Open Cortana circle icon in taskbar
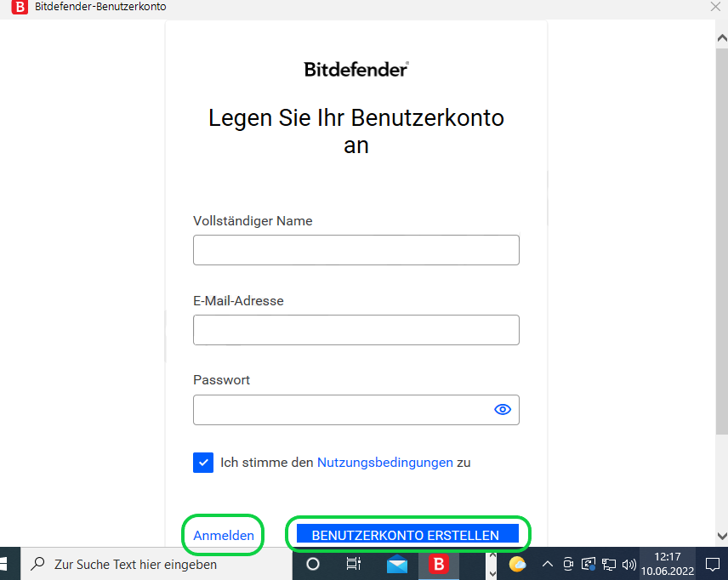Screen dimensions: 728x580 point(313,564)
